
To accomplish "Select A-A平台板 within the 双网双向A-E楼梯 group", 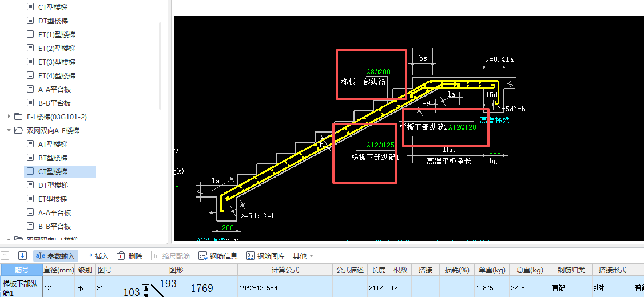I will [55, 213].
